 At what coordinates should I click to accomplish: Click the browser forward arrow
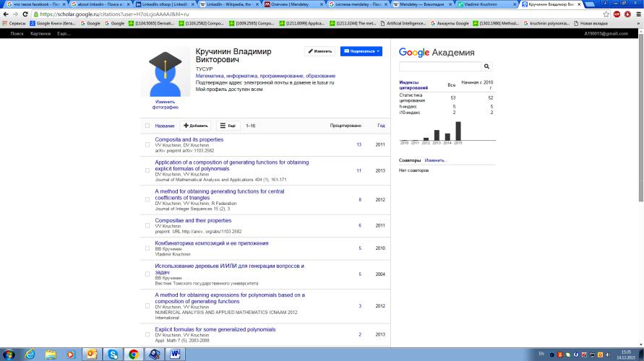pos(15,14)
